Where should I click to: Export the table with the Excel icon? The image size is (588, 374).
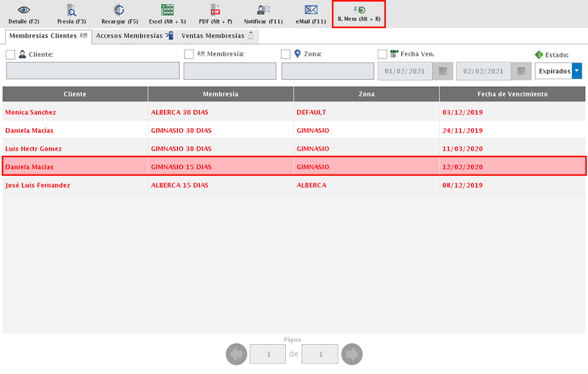click(x=167, y=10)
